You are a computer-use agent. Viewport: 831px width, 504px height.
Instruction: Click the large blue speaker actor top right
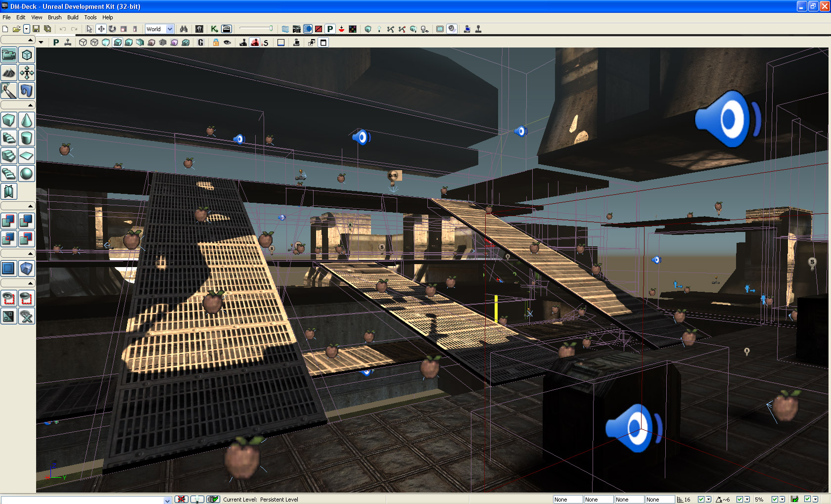tap(728, 119)
